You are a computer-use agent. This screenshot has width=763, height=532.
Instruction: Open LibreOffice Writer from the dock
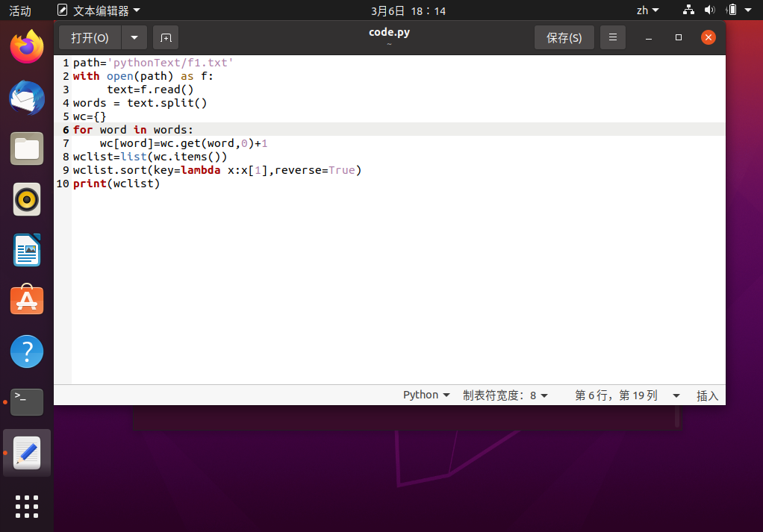[27, 250]
